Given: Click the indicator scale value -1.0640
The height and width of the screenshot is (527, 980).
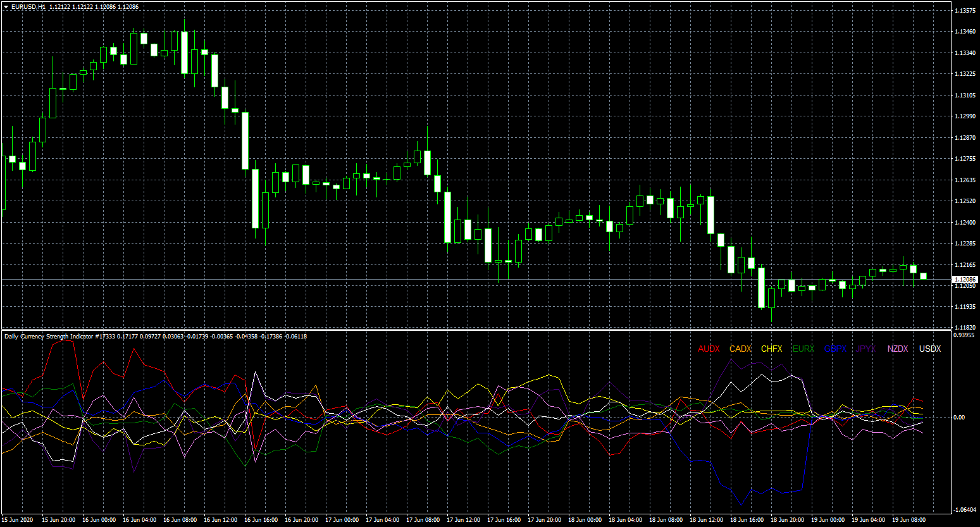Looking at the screenshot, I should 965,510.
